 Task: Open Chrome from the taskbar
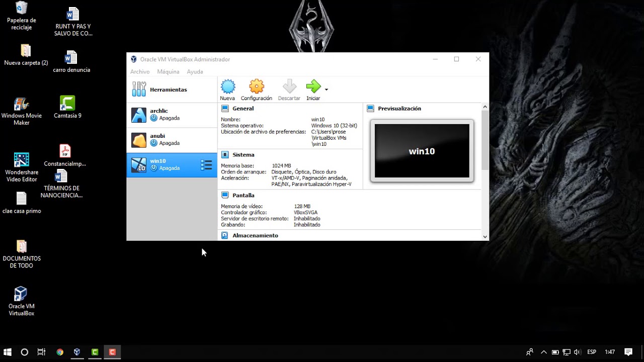[60, 352]
